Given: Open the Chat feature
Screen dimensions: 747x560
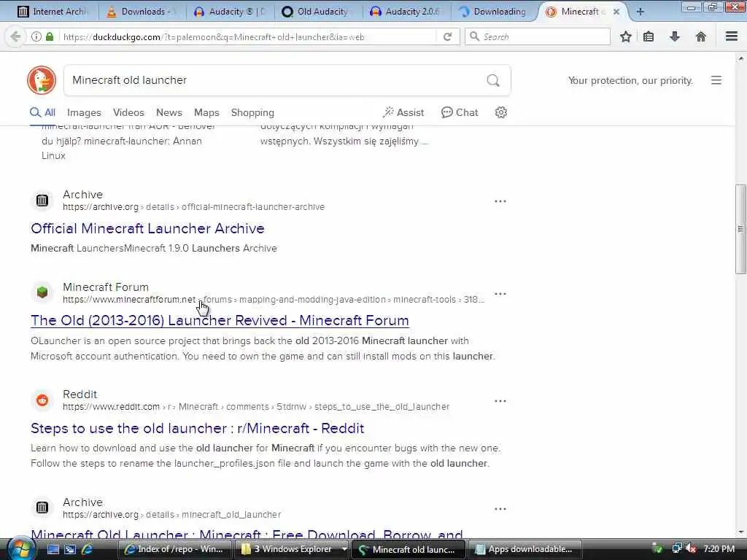Looking at the screenshot, I should (x=460, y=113).
